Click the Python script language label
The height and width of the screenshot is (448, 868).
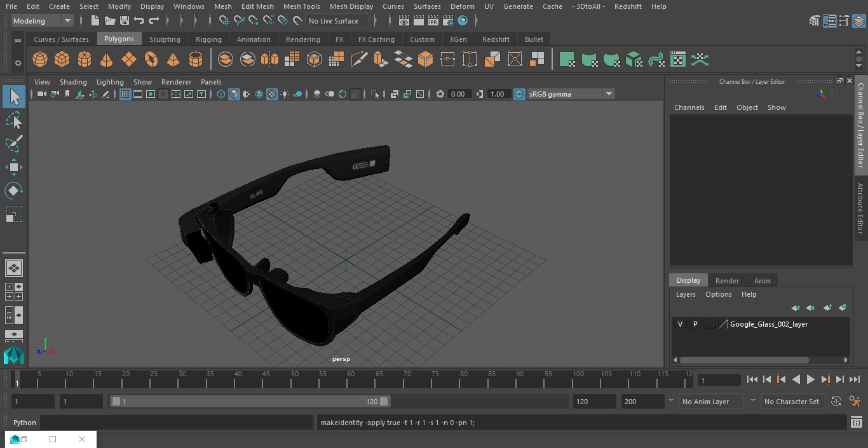point(25,423)
